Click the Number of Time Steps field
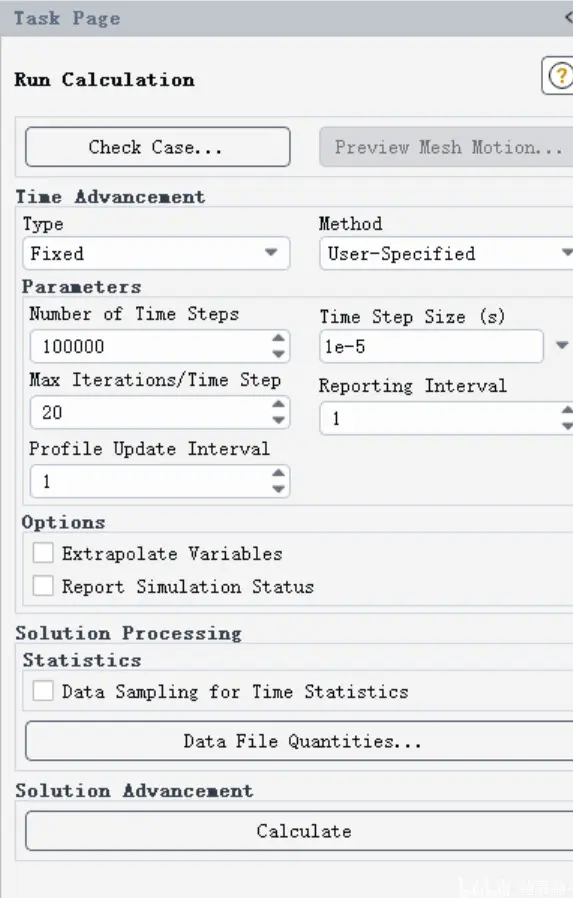The height and width of the screenshot is (898, 573). (x=151, y=346)
